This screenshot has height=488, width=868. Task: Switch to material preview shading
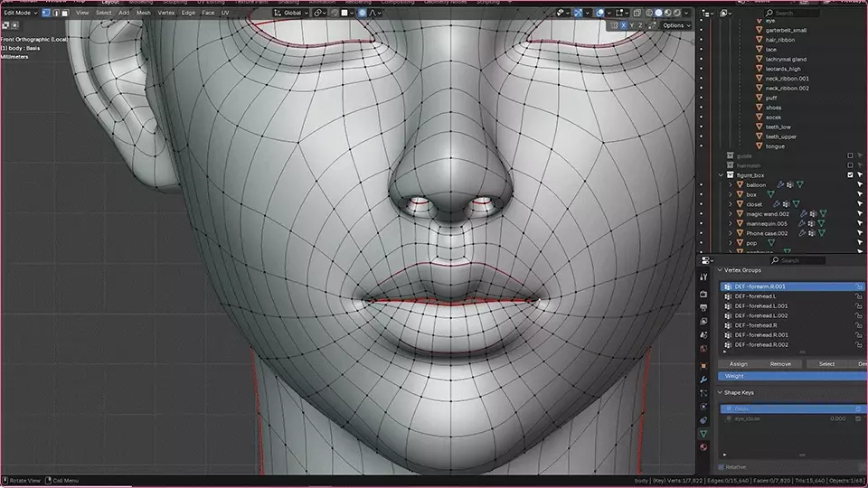pos(667,13)
